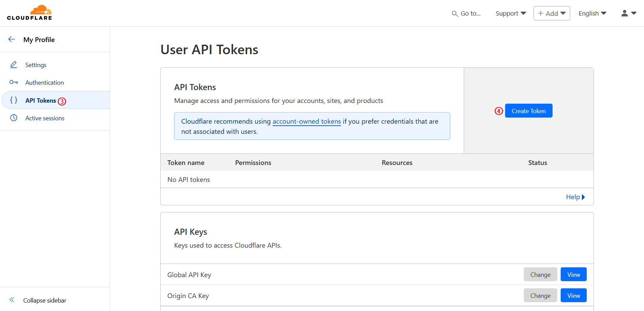Click the back arrow next to My Profile

tap(12, 39)
